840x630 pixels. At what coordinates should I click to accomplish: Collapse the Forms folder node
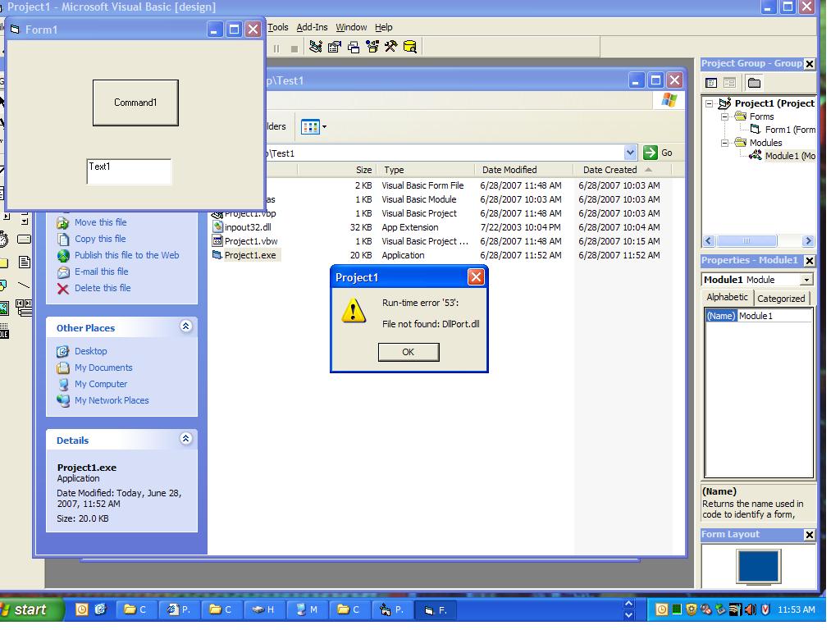tap(725, 116)
